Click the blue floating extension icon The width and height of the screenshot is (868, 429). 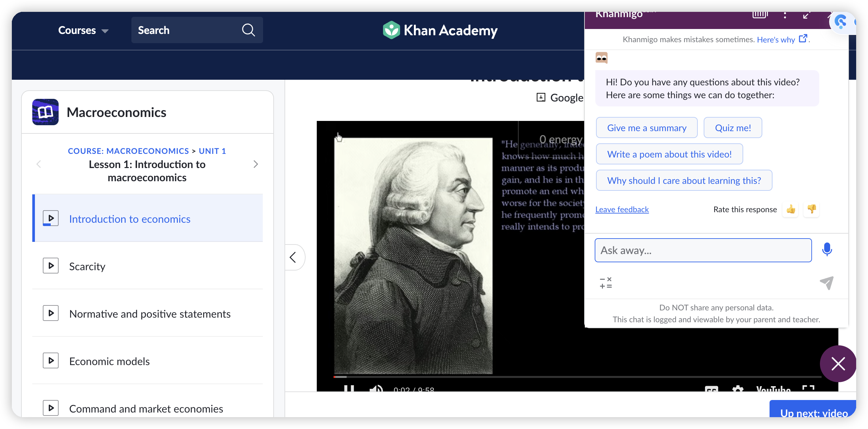(x=841, y=22)
